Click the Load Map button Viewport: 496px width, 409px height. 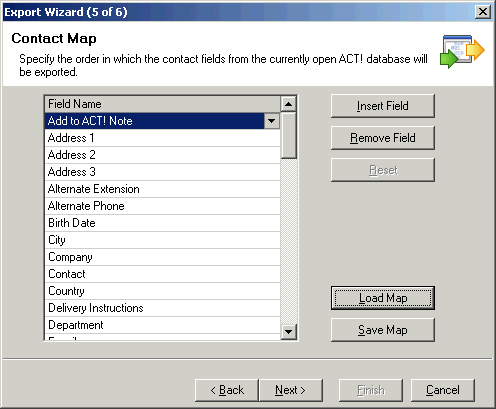point(383,298)
